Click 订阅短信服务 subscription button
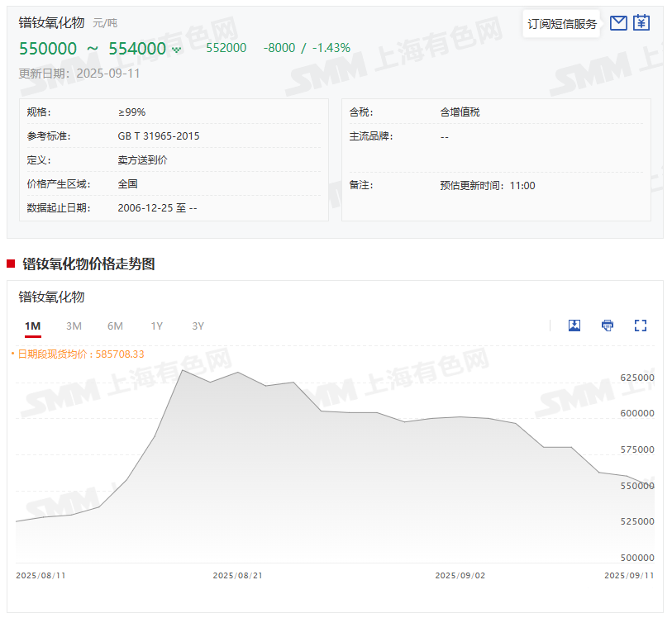This screenshot has height=618, width=672. 562,24
